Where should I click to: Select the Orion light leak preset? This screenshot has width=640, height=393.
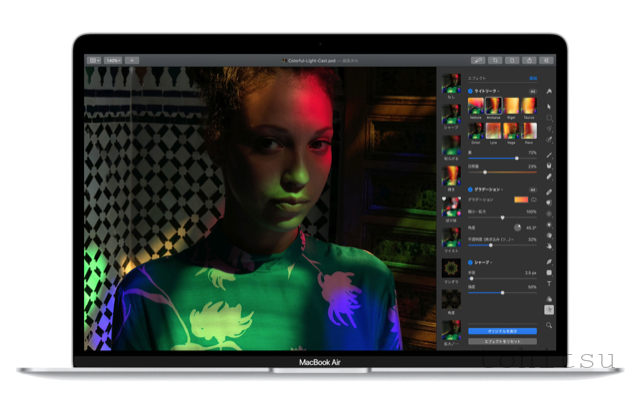point(476,131)
